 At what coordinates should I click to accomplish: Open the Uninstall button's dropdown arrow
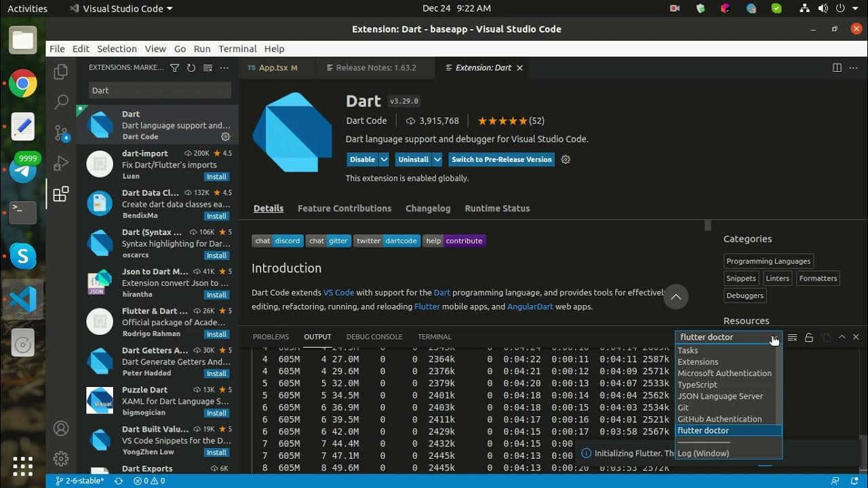pos(439,159)
